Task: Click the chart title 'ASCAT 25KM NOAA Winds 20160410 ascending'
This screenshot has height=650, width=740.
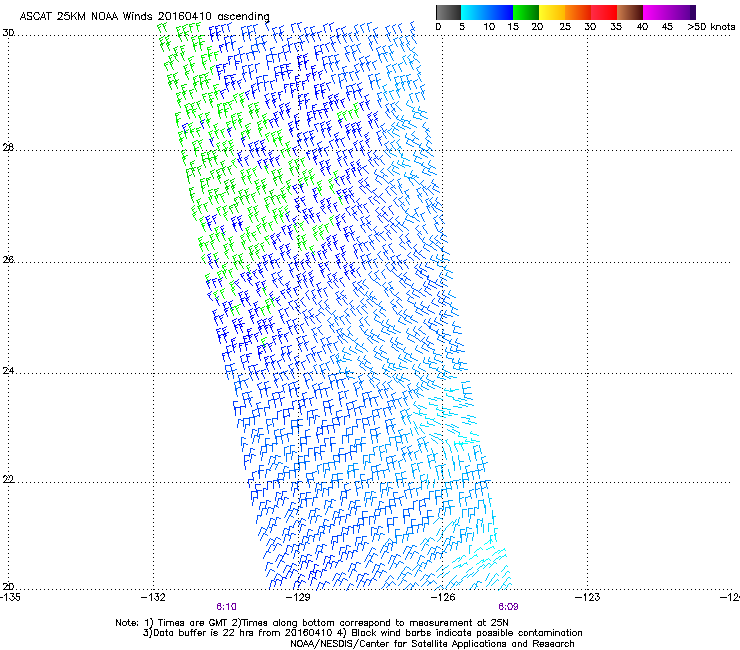Action: coord(144,16)
